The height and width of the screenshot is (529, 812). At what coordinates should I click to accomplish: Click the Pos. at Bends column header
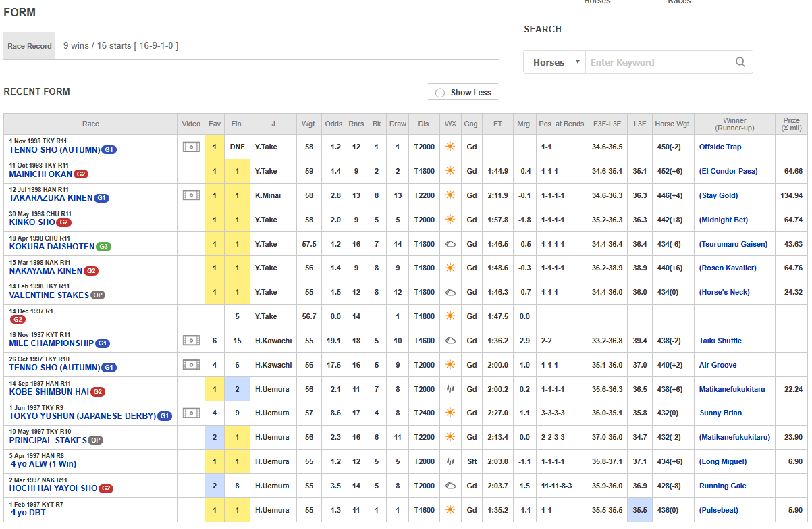(x=562, y=124)
